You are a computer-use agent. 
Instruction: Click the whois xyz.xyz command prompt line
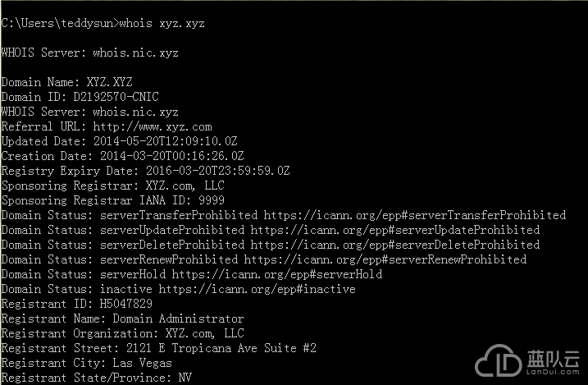pyautogui.click(x=103, y=23)
